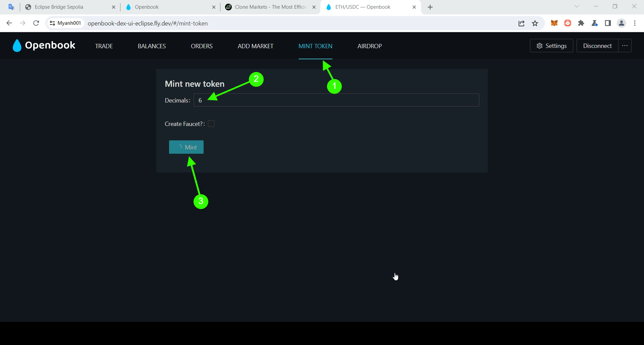Image resolution: width=644 pixels, height=345 pixels.
Task: Reload the current page
Action: [x=36, y=23]
